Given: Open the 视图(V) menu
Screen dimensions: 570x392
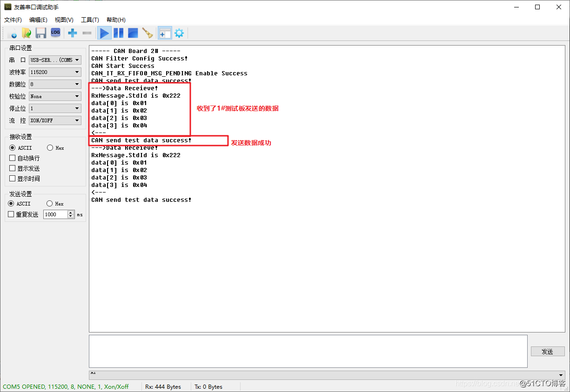Looking at the screenshot, I should pos(64,20).
